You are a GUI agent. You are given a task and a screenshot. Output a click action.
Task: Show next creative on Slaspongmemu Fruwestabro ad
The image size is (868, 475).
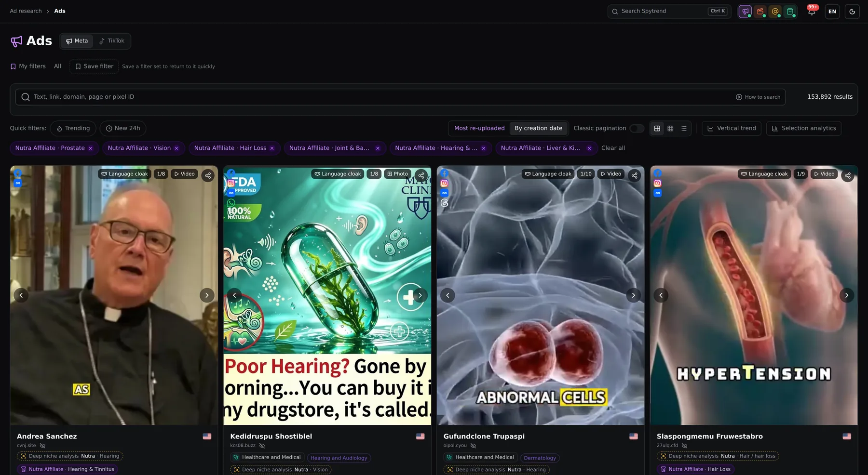[x=847, y=295]
